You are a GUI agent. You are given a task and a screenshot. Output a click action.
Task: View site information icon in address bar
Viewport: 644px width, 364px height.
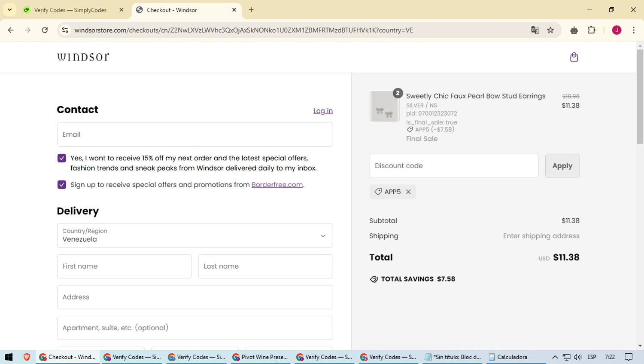(65, 30)
